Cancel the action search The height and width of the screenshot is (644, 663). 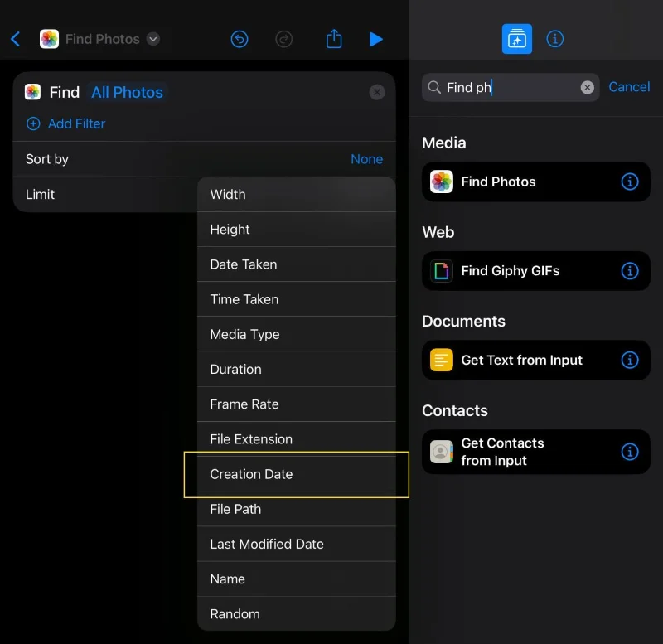coord(629,87)
